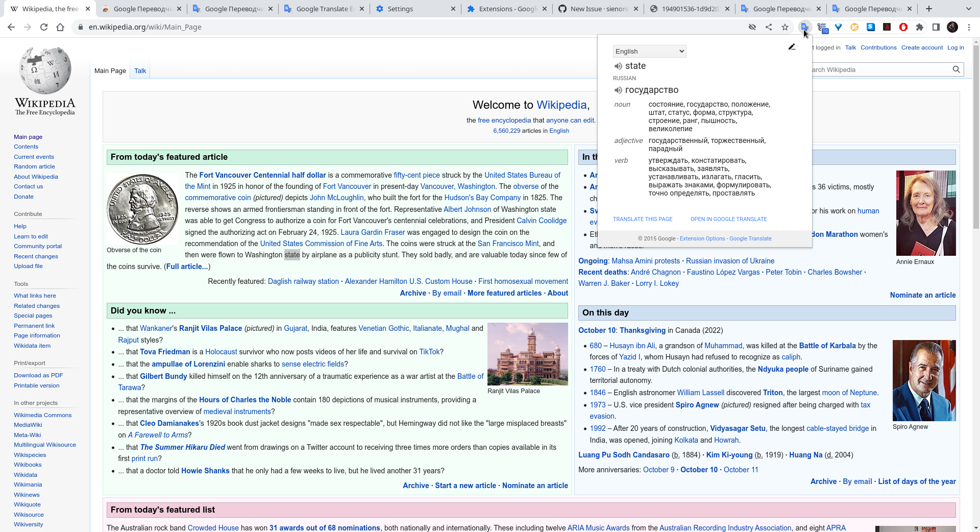Open the Extensions puzzle-piece menu
Image resolution: width=980 pixels, height=532 pixels.
[x=920, y=27]
